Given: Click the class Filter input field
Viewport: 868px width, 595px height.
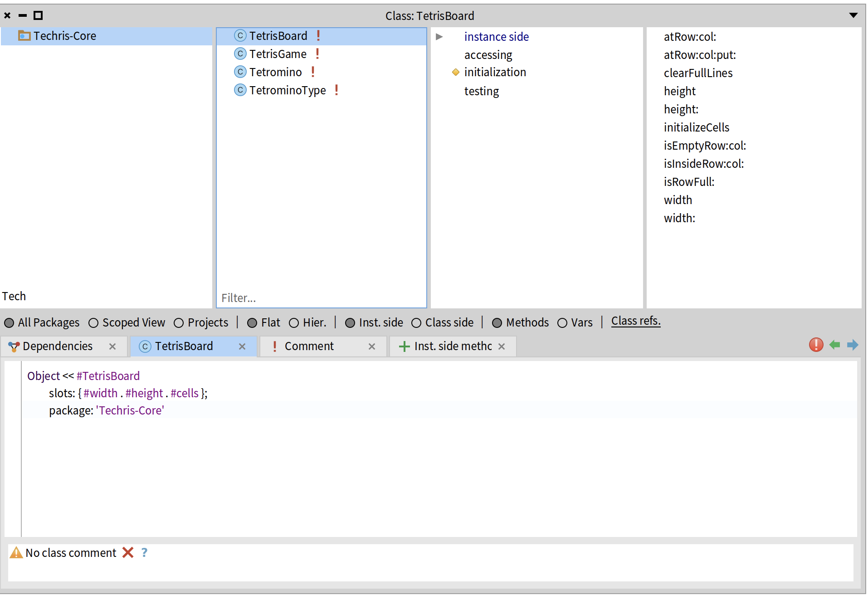Looking at the screenshot, I should point(321,298).
